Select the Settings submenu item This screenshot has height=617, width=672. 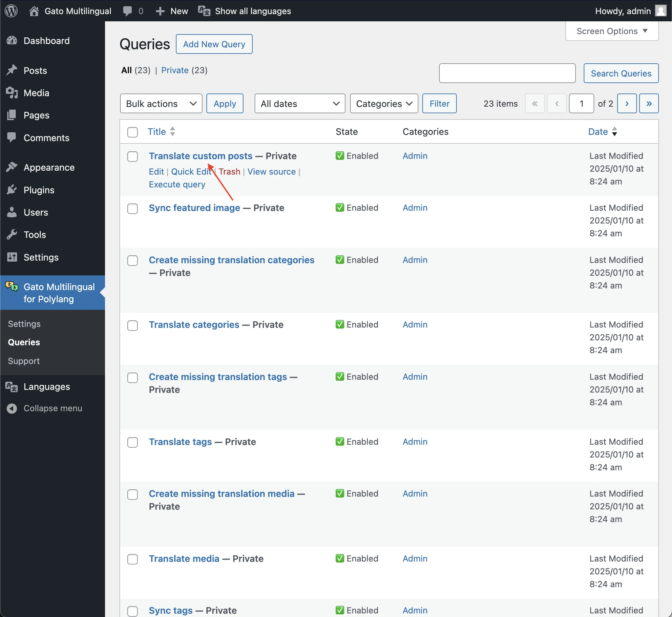pos(24,323)
